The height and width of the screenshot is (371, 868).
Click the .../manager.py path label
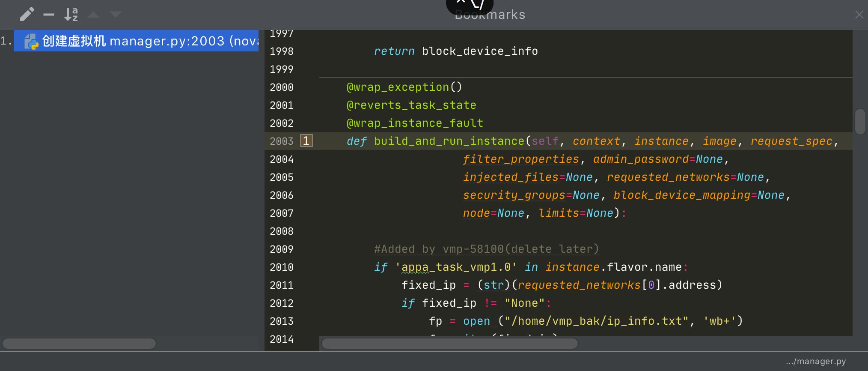click(x=816, y=362)
